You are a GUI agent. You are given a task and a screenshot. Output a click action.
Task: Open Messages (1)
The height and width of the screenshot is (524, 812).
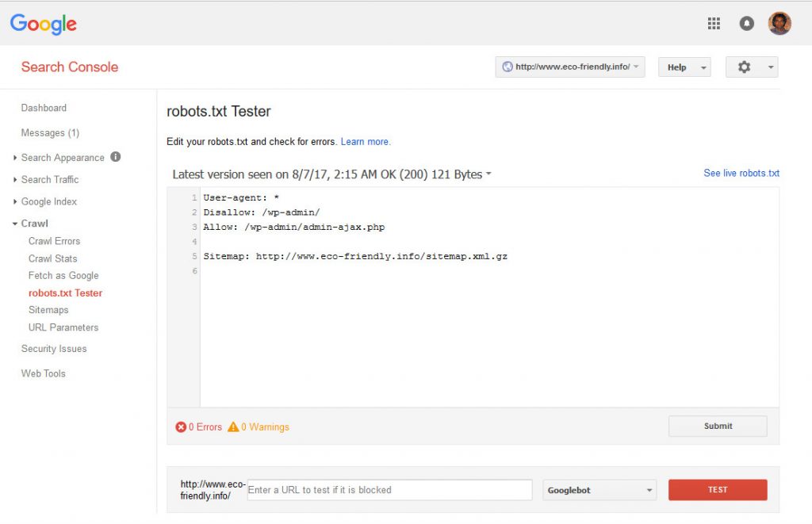[50, 132]
